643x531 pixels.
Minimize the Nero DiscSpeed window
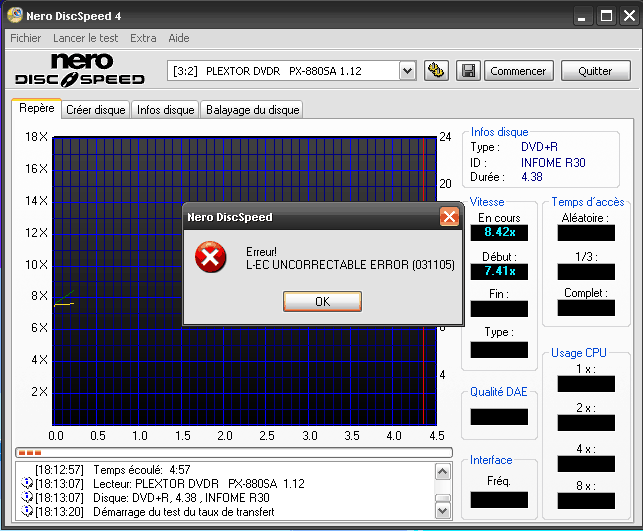point(581,16)
